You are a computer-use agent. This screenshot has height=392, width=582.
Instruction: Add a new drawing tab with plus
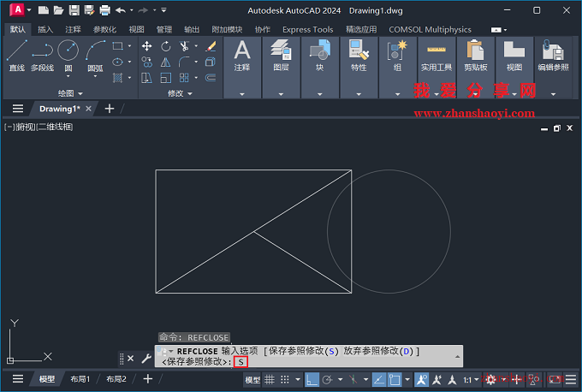point(110,109)
